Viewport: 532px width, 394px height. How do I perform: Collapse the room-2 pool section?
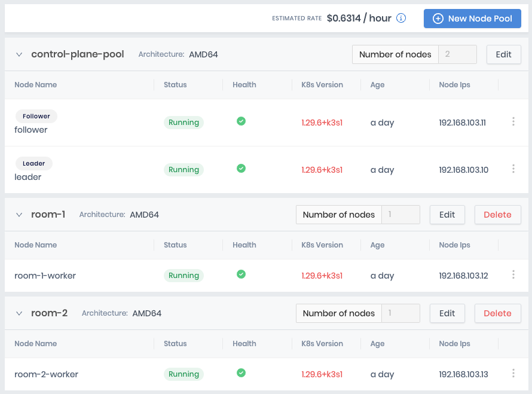click(19, 313)
